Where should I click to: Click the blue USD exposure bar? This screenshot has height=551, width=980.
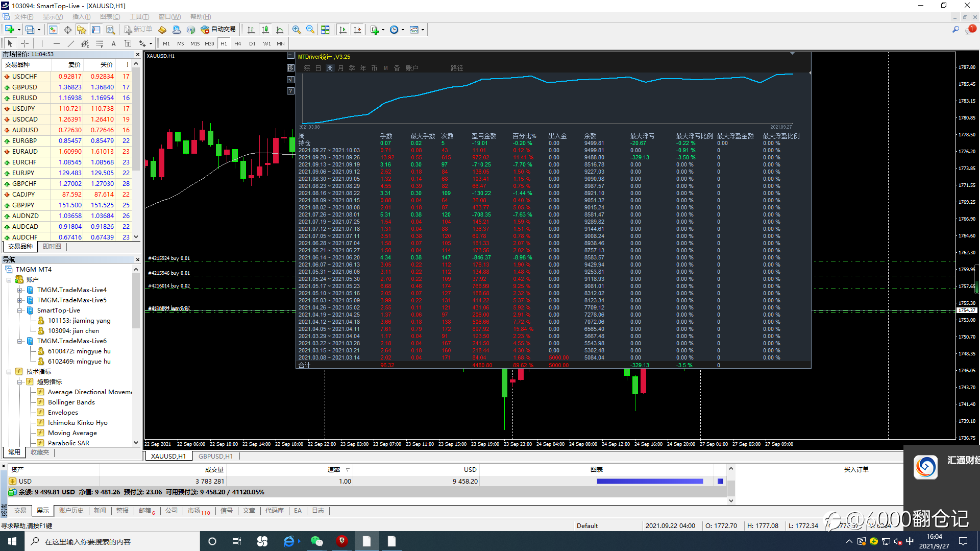pos(649,481)
